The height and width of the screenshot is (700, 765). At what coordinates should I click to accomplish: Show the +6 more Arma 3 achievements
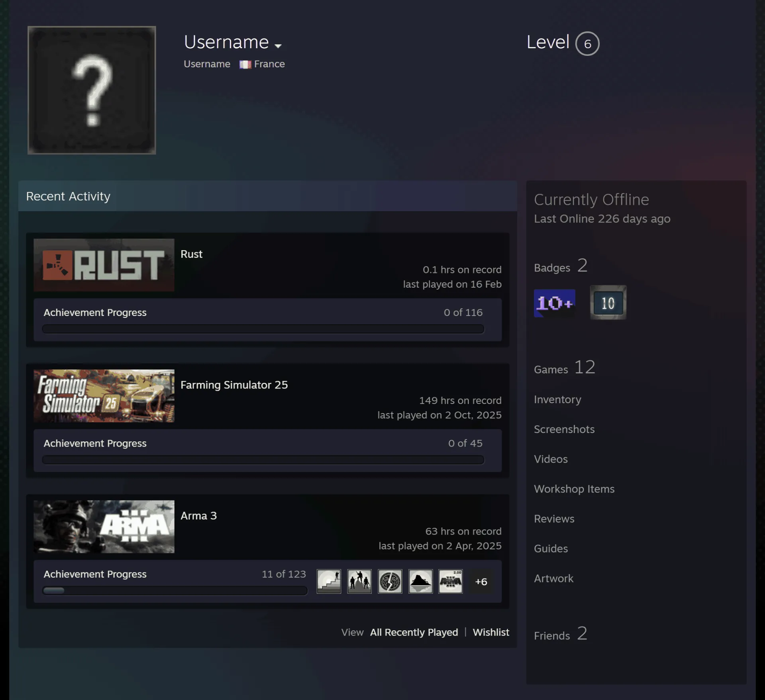pos(481,582)
